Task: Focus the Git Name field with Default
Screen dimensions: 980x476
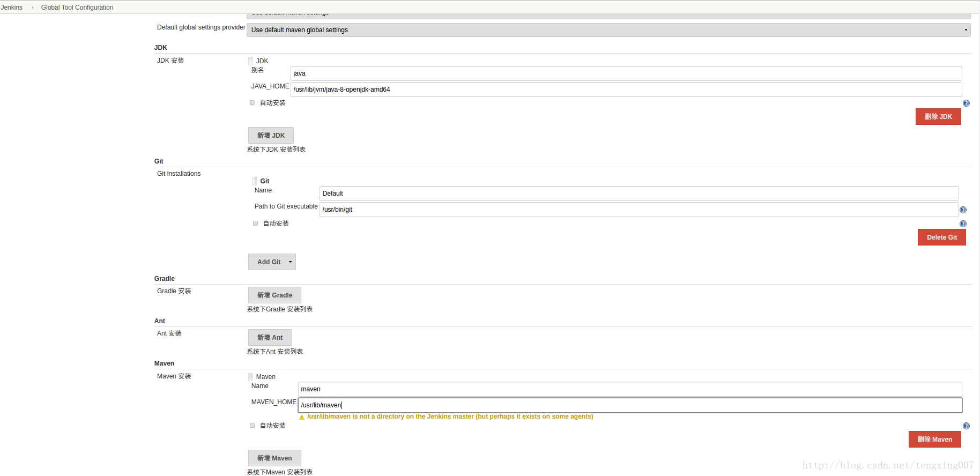Action: [639, 194]
